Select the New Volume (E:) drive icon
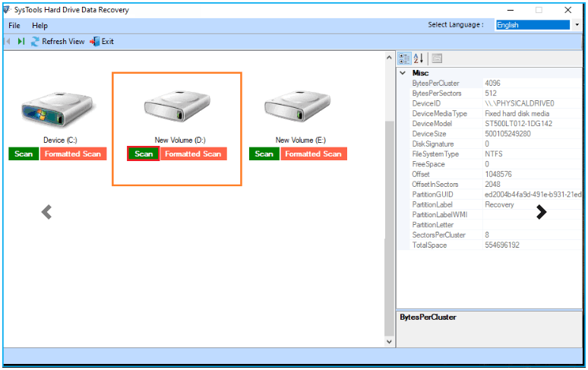 tap(298, 106)
